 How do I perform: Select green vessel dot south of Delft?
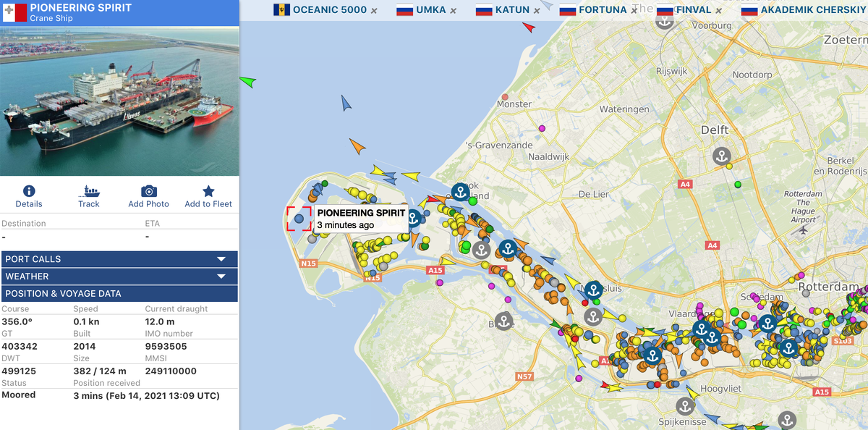click(738, 185)
